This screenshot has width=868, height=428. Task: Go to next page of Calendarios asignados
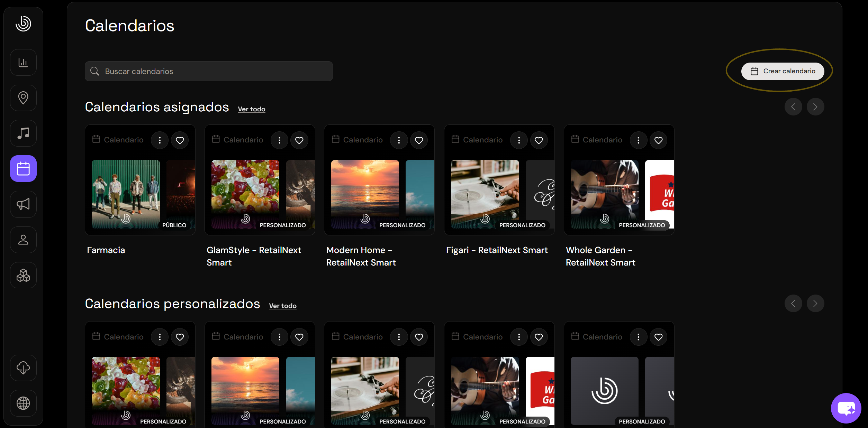(x=815, y=107)
